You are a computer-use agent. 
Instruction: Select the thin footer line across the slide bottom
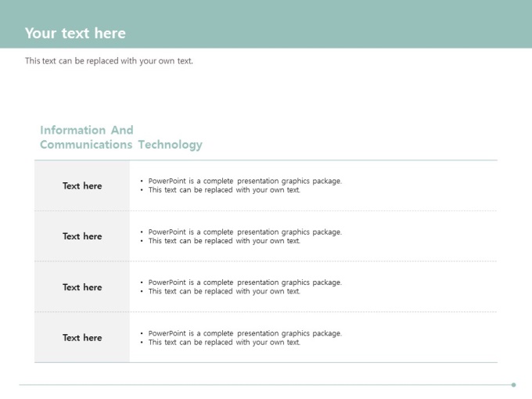point(266,385)
